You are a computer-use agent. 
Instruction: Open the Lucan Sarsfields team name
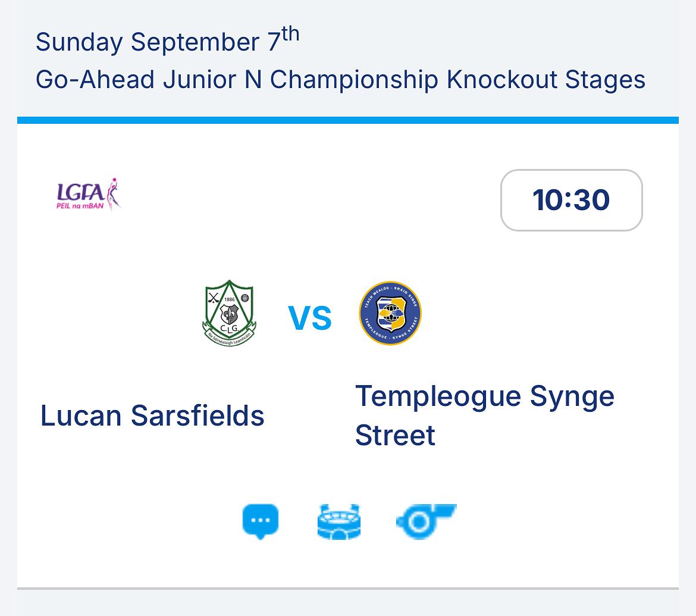pos(152,415)
